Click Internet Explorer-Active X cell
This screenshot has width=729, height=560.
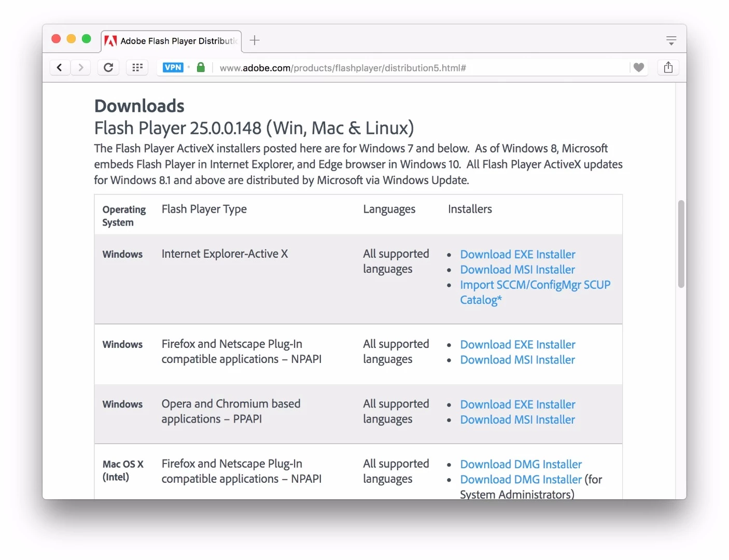coord(225,254)
